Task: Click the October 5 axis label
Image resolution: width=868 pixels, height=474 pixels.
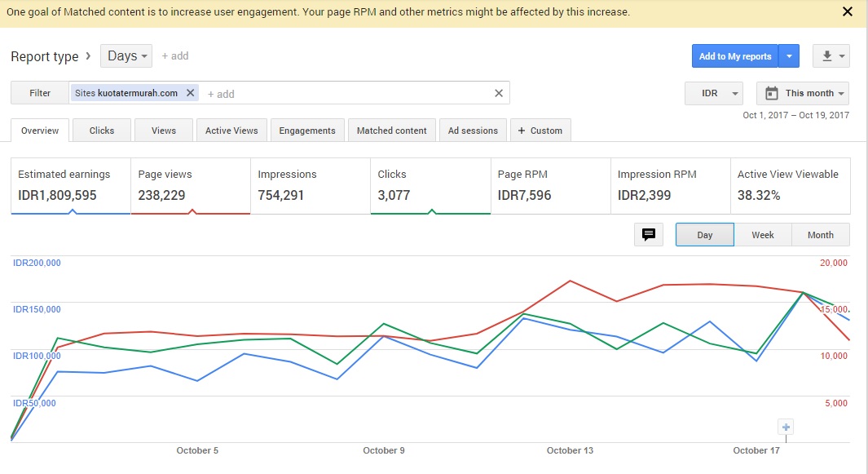Action: 197,450
